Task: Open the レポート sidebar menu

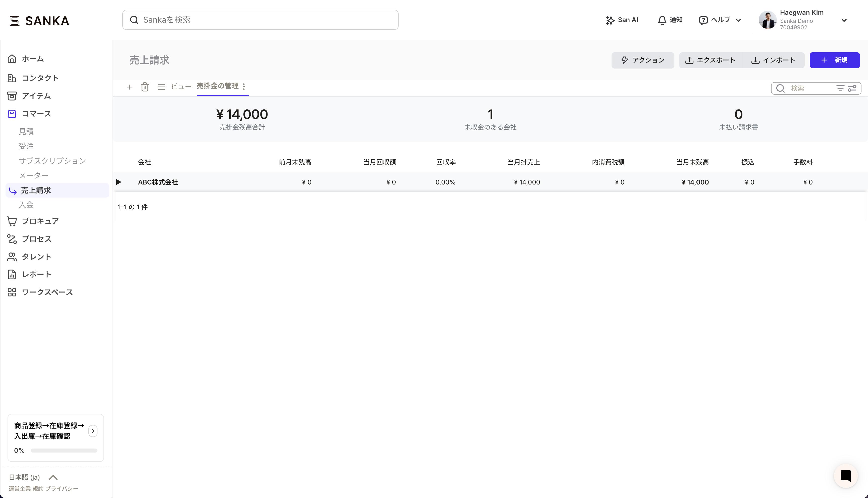Action: [36, 274]
